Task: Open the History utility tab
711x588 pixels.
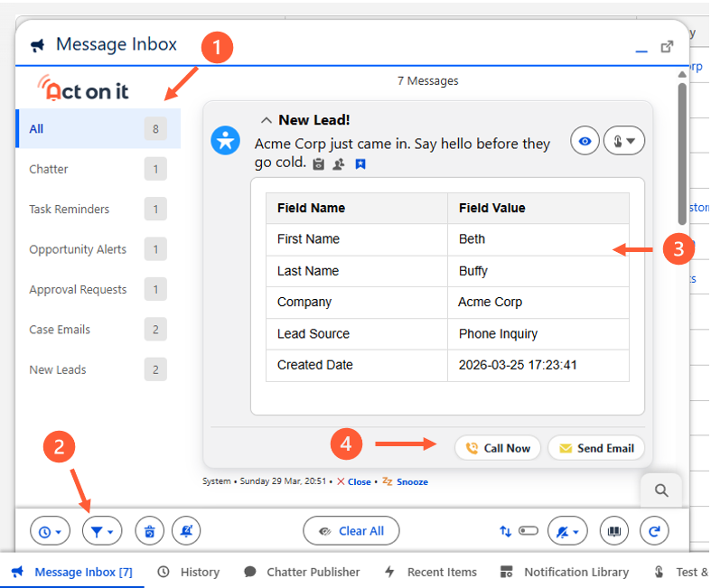Action: tap(189, 572)
